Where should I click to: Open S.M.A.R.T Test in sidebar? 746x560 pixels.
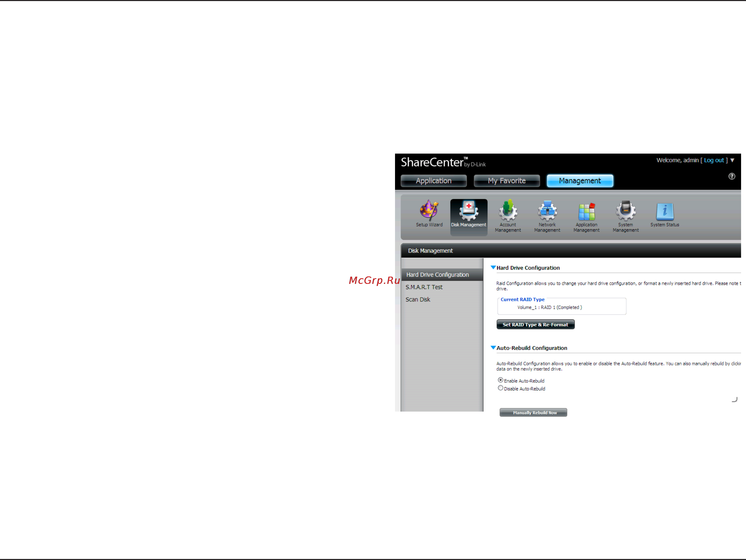point(424,287)
